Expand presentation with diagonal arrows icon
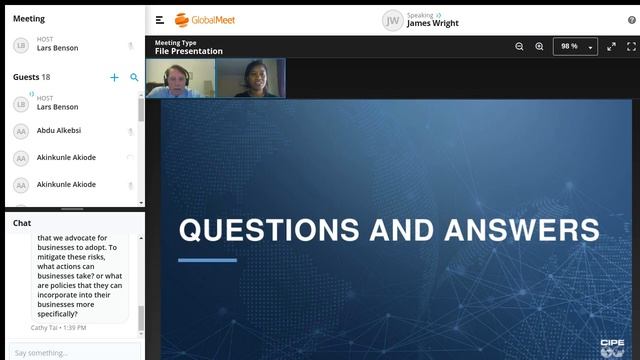Screen dimensions: 640x360 [x=611, y=47]
